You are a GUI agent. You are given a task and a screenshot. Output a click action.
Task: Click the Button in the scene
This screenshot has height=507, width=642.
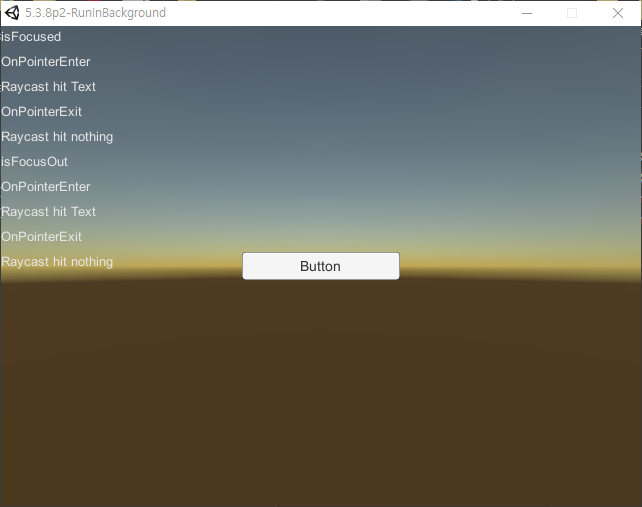coord(321,266)
